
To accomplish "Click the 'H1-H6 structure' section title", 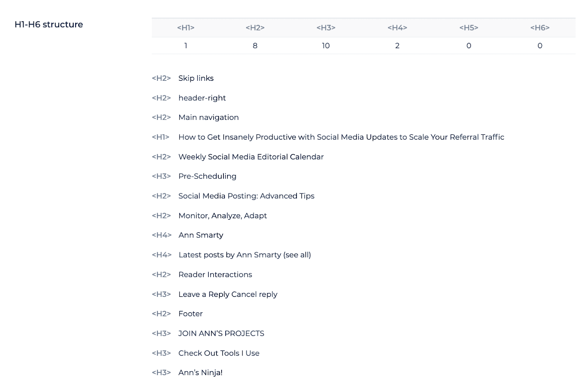I will pyautogui.click(x=49, y=25).
